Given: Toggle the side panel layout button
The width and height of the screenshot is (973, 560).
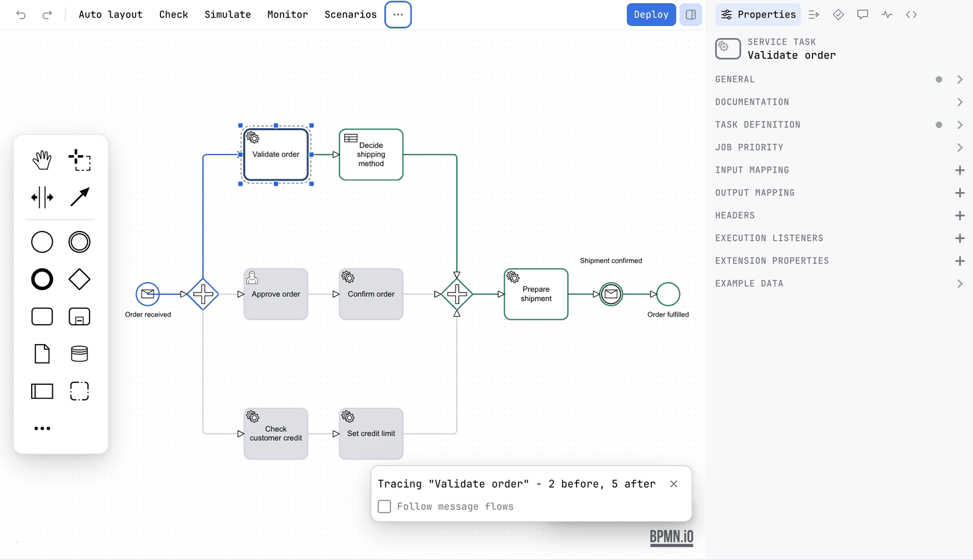Looking at the screenshot, I should [x=691, y=15].
